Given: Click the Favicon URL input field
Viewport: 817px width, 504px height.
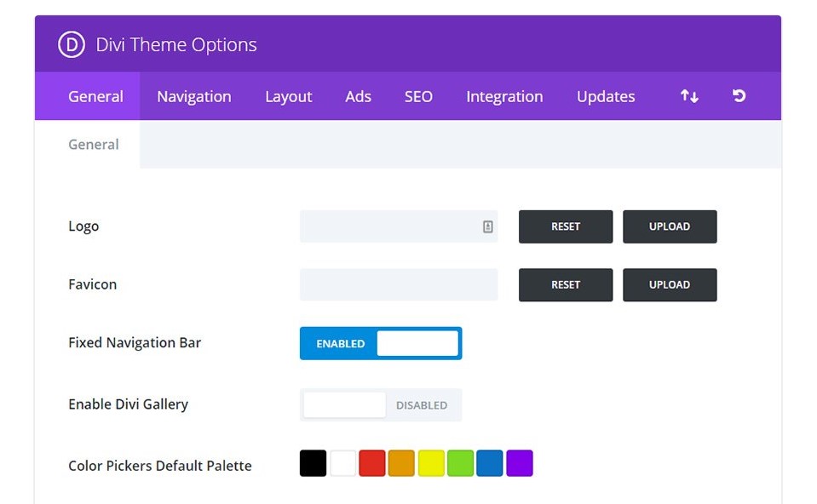Looking at the screenshot, I should pyautogui.click(x=398, y=285).
